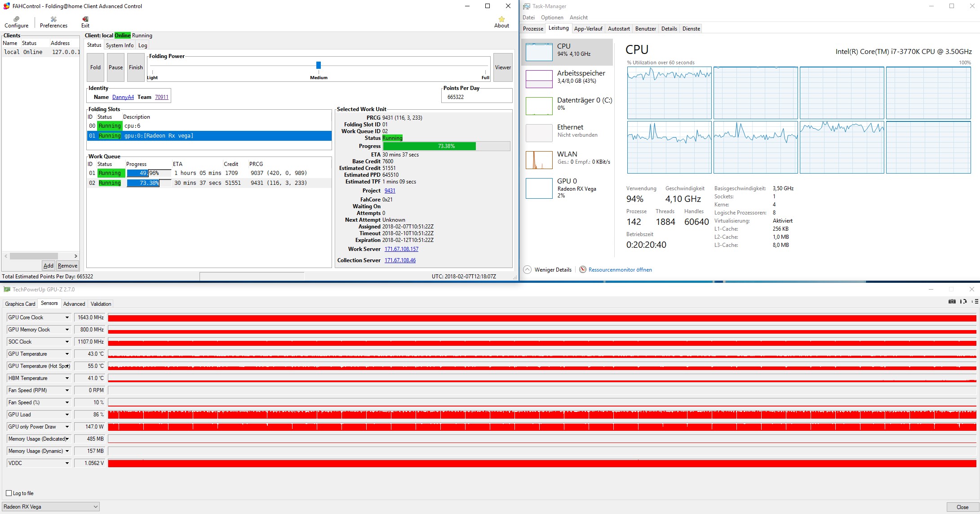Expand GPU Core Clock sensor dropdown
Screen dimensions: 980x514
pos(67,317)
